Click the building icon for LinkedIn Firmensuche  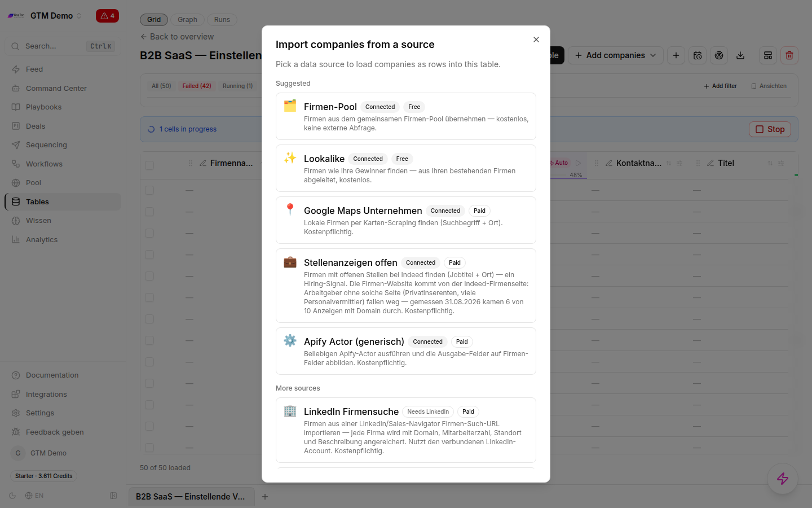click(x=290, y=410)
